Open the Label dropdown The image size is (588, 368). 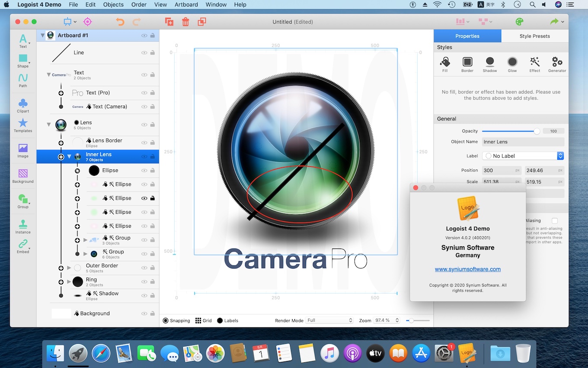pos(524,156)
